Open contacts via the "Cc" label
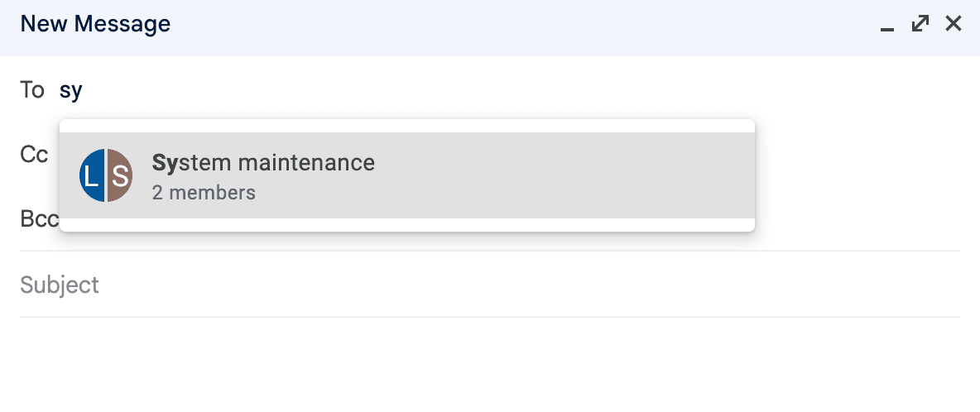The height and width of the screenshot is (412, 980). pyautogui.click(x=34, y=155)
